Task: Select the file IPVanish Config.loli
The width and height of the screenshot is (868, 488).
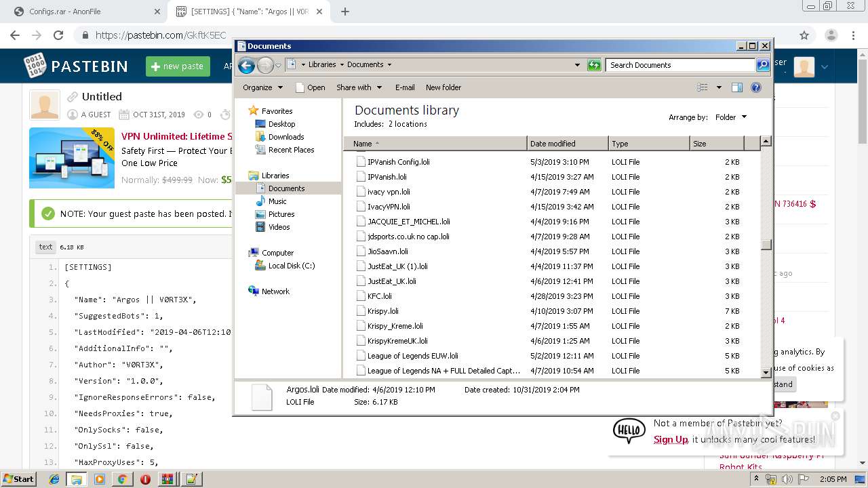Action: 398,162
